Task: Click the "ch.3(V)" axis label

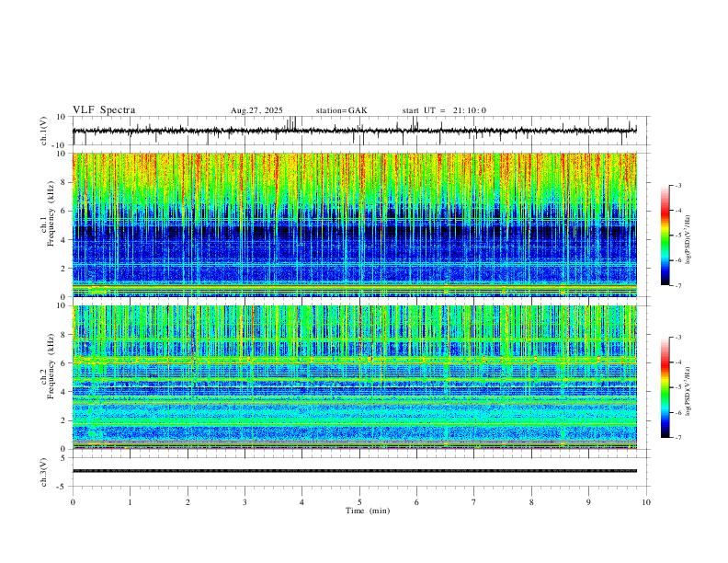Action: [x=44, y=472]
